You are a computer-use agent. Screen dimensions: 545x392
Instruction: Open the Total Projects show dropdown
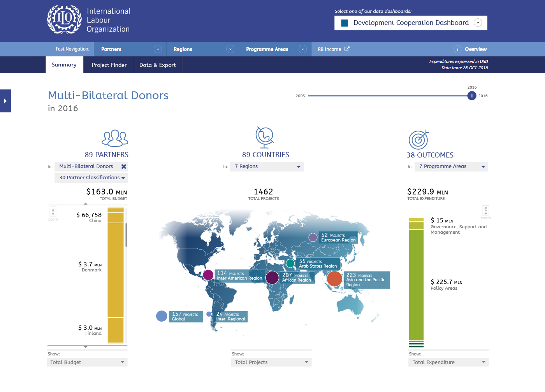coord(272,362)
